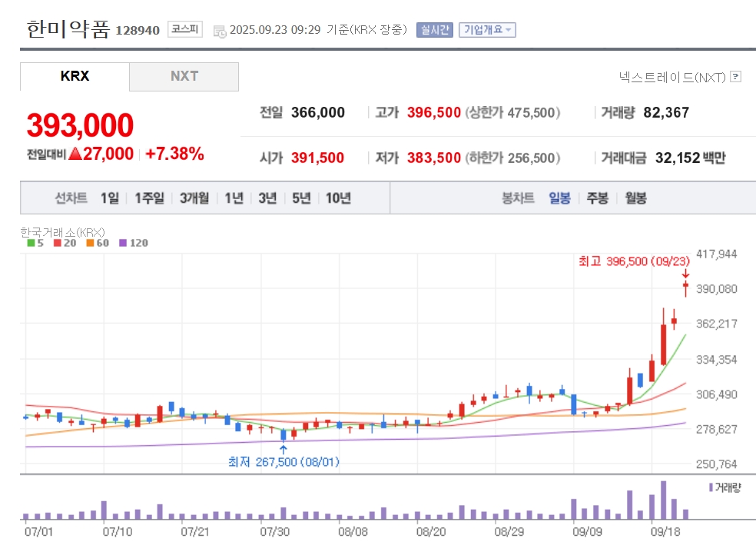This screenshot has height=555, width=756.
Task: Click the 최고 396,500 (09/23) chart annotation
Action: [x=634, y=261]
